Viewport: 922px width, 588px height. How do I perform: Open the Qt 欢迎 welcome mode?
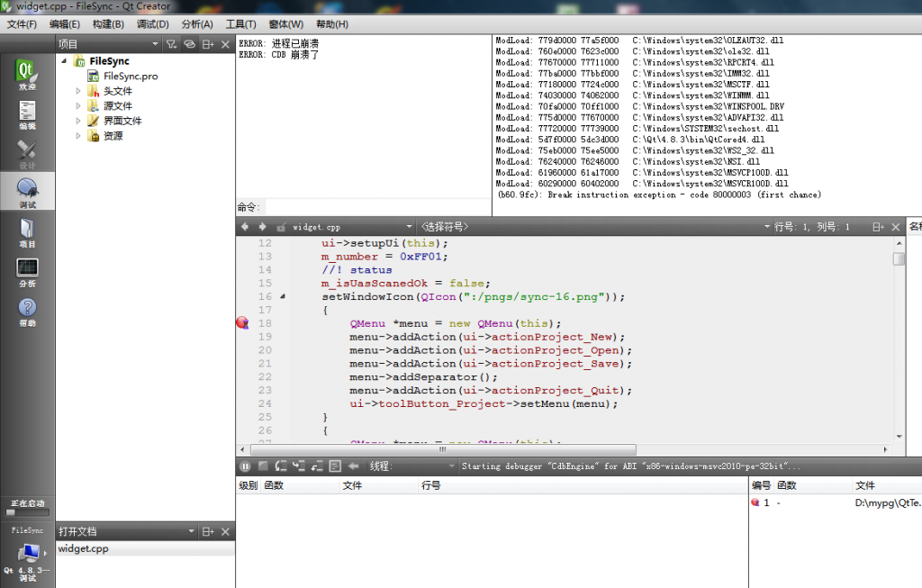[27, 74]
